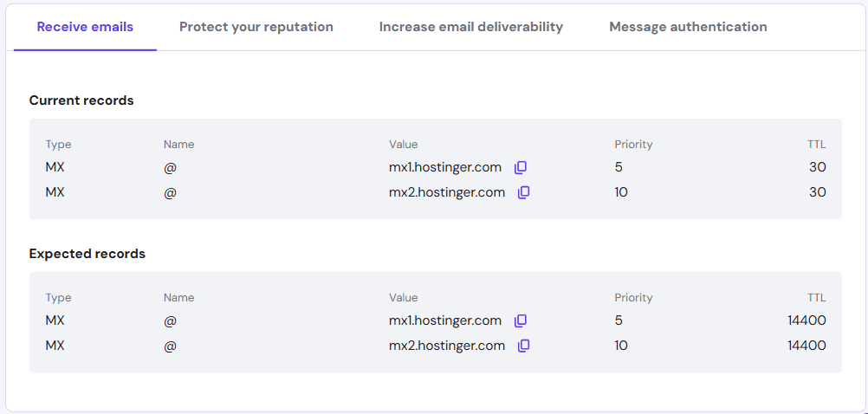
Task: Click Name column header in Expected records
Action: 178,298
